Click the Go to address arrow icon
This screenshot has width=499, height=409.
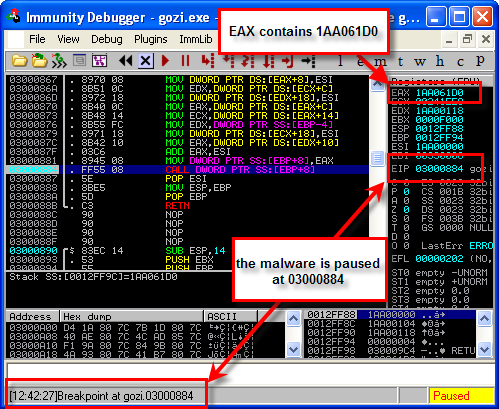(x=308, y=61)
